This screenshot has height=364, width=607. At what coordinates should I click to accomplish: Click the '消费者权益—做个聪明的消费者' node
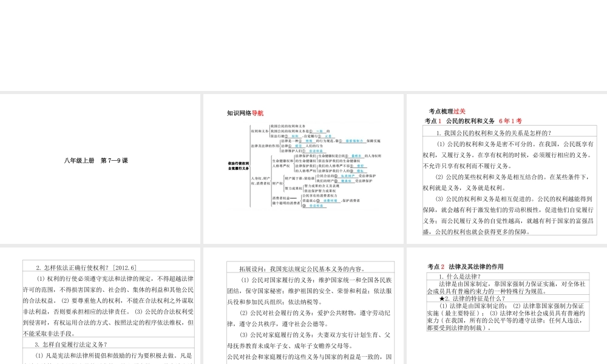tap(286, 200)
